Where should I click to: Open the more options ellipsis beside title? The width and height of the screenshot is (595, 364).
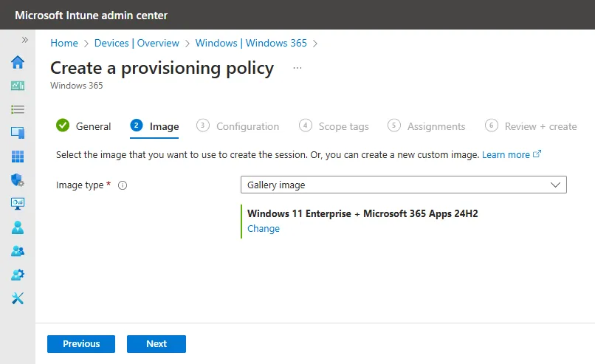point(297,68)
